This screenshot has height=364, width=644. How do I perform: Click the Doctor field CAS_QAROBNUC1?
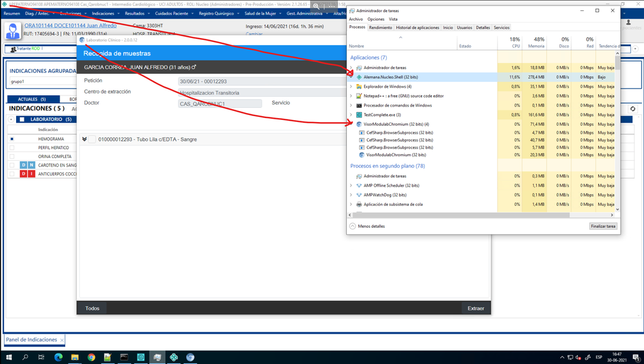(220, 103)
